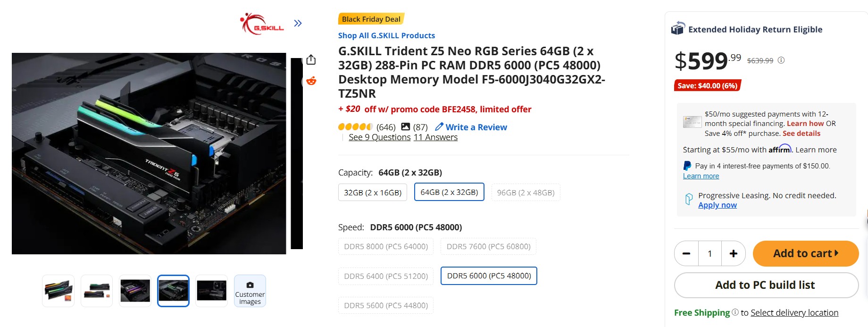Screen dimensions: 868x327
Task: Open the Customer images thumbnail
Action: (250, 291)
